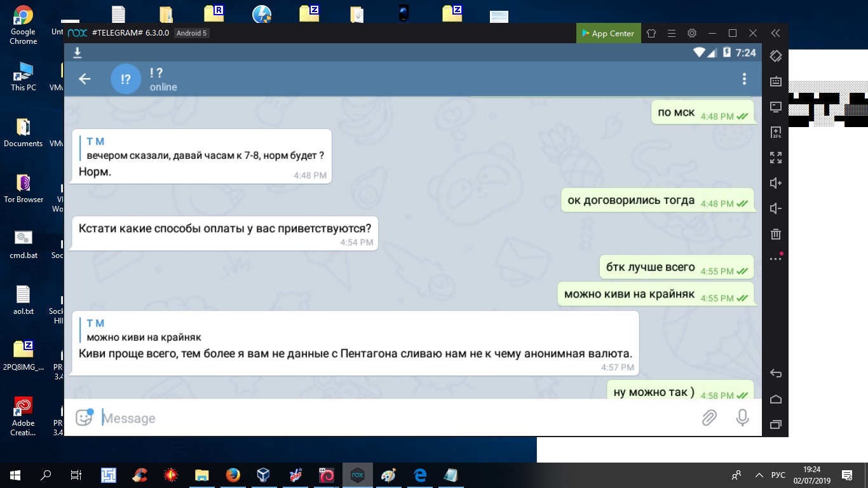The width and height of the screenshot is (868, 488).
Task: Click the App Center button
Action: coord(607,33)
